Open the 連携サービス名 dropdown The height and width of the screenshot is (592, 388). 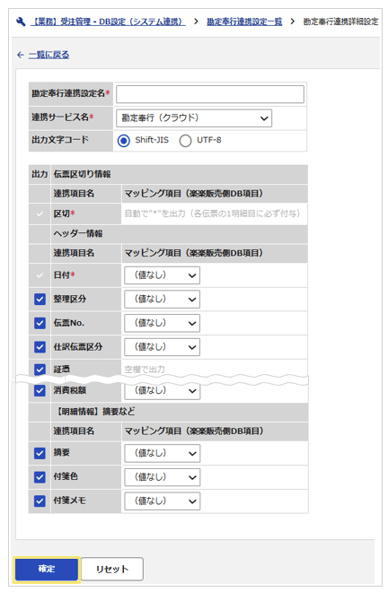[194, 118]
